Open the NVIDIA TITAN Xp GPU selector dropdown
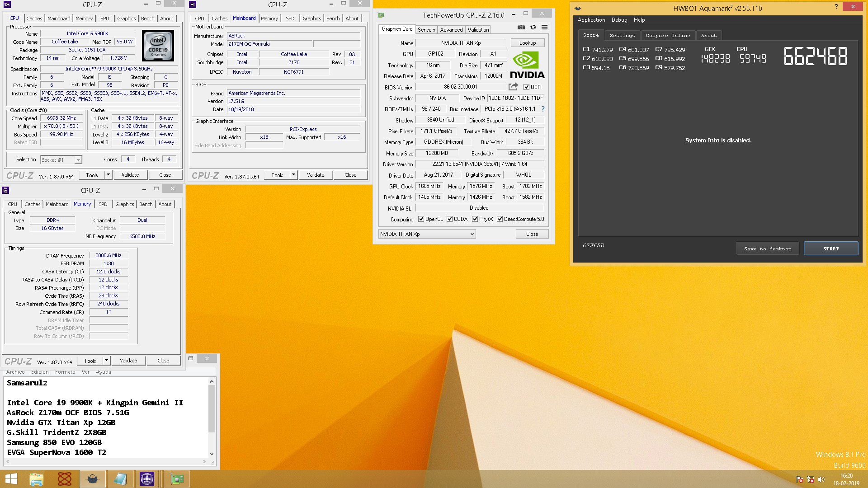Viewport: 868px width, 488px height. tap(427, 234)
